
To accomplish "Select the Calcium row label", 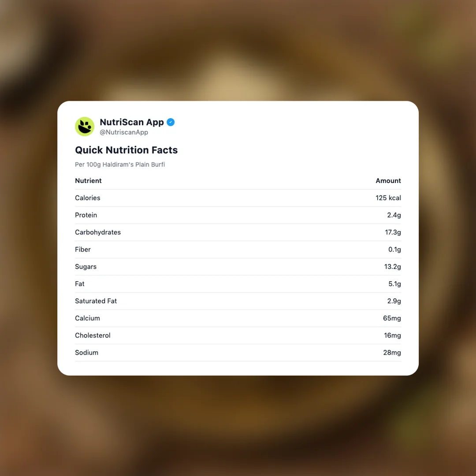I will point(87,318).
